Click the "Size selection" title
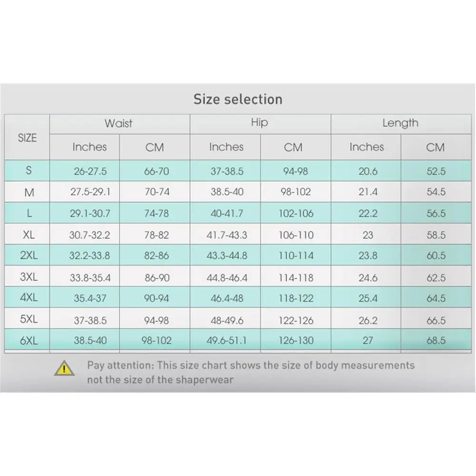This screenshot has width=476, height=476. pyautogui.click(x=238, y=99)
